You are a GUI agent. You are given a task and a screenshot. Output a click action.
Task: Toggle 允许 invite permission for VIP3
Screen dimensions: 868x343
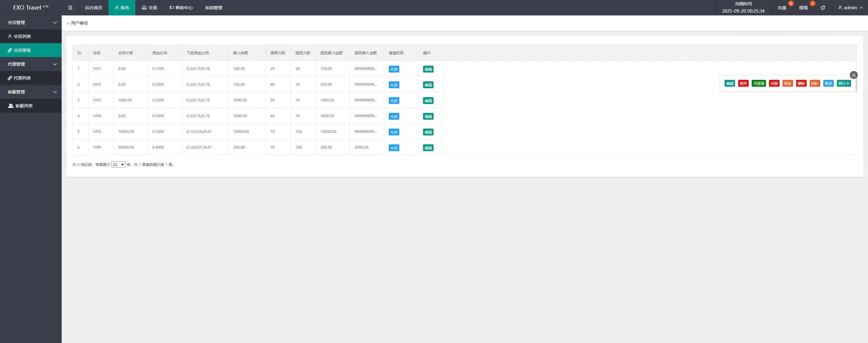[x=394, y=101]
